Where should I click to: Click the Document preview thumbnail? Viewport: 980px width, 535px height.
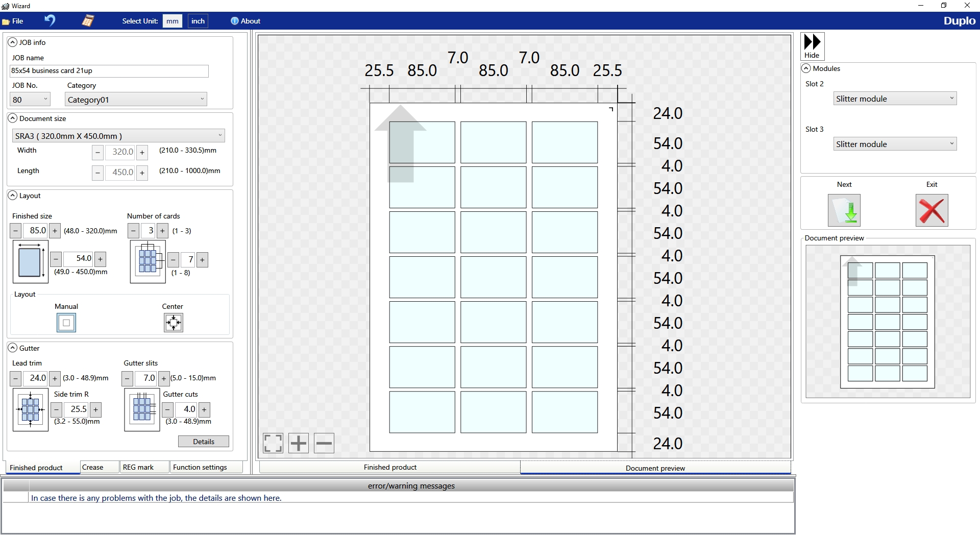click(x=888, y=322)
